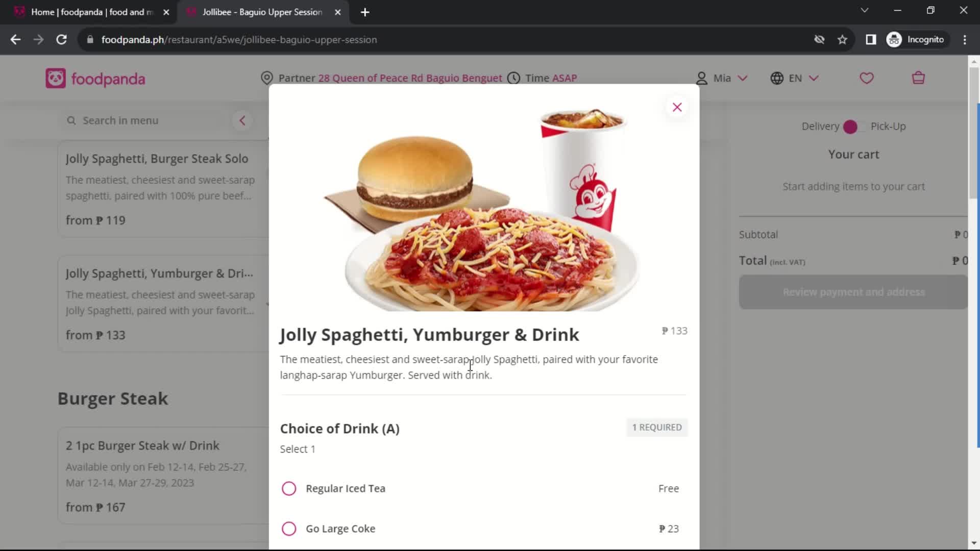Screen dimensions: 980x551
Task: Select Regular Iced Tea radio button
Action: (289, 488)
